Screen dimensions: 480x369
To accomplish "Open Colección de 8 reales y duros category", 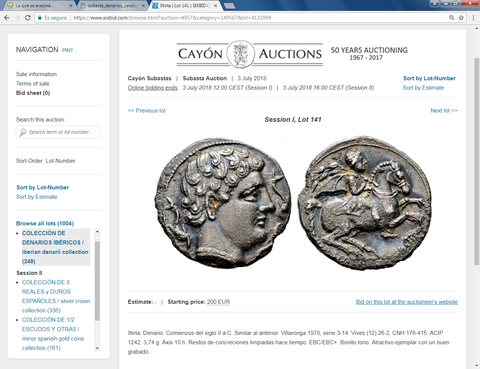I will coord(56,296).
